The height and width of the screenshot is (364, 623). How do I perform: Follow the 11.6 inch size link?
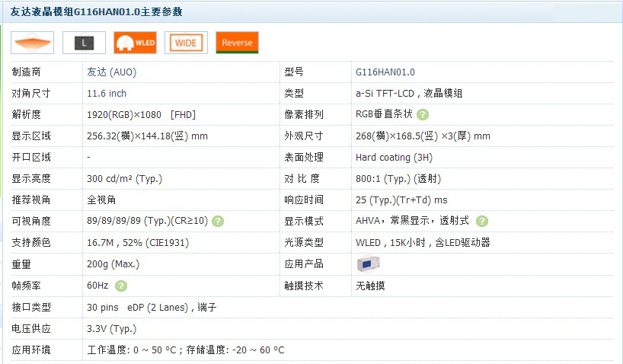click(107, 94)
